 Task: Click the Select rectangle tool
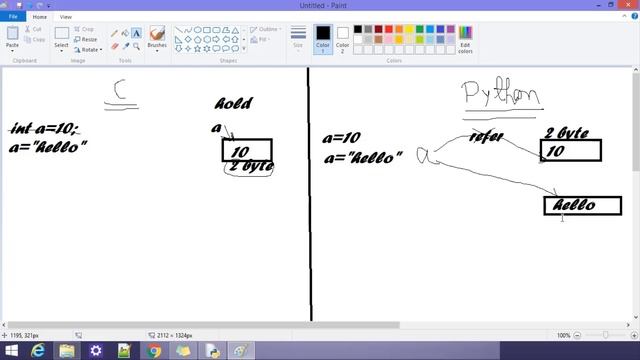(61, 33)
